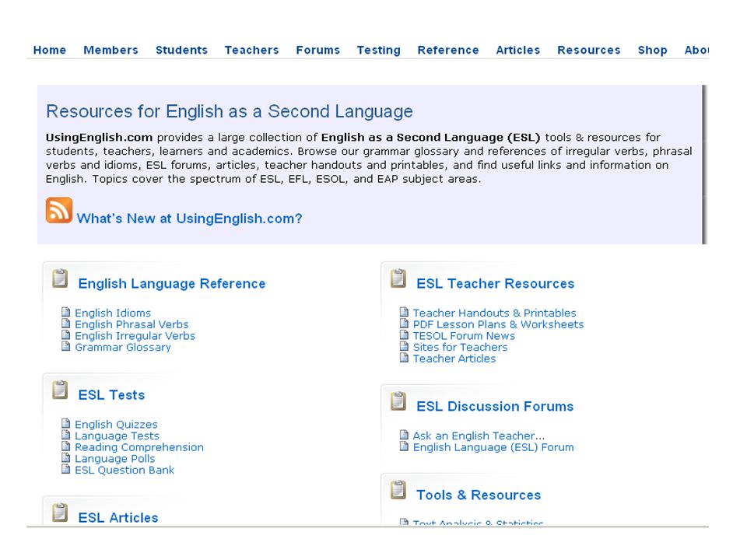
Task: Click clipboard icon beside ESL Teacher Resources
Action: coord(398,278)
